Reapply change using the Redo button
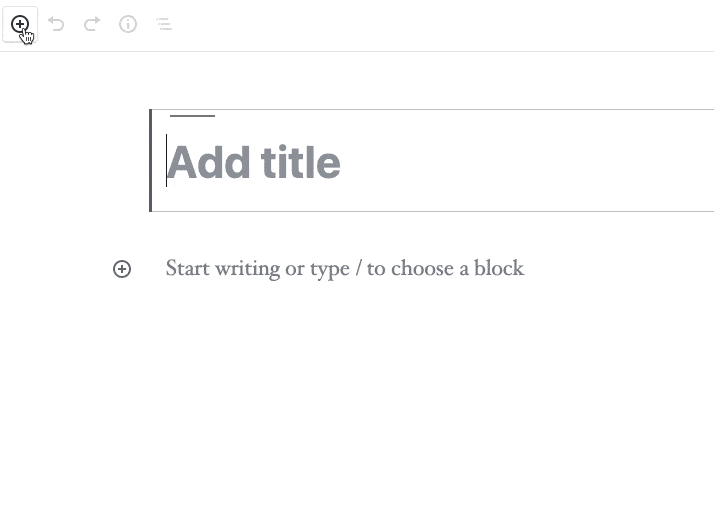714x524 pixels. point(92,24)
